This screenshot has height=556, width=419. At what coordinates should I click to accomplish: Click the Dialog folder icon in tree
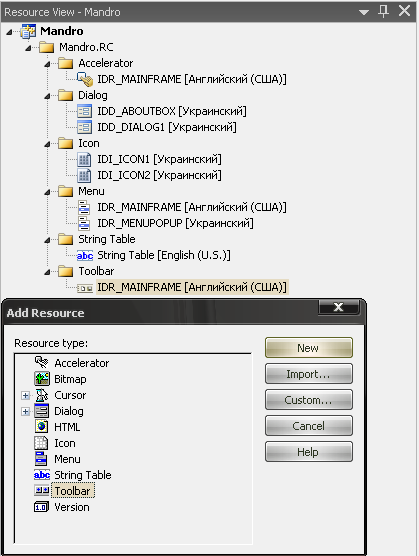coord(66,95)
